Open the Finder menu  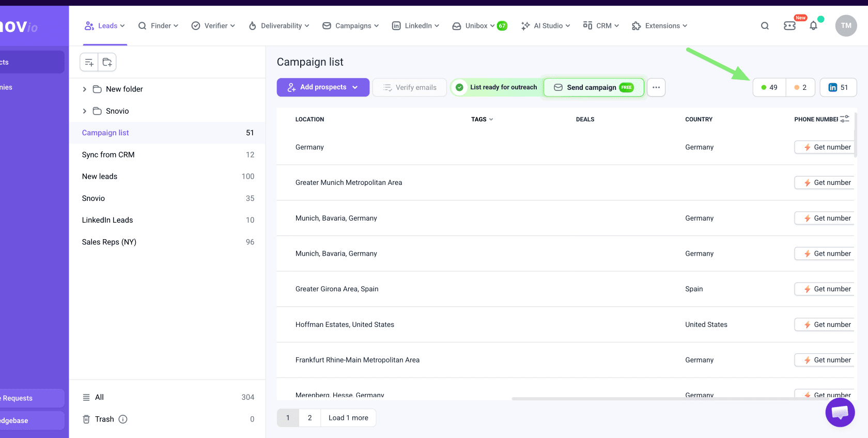pyautogui.click(x=158, y=26)
